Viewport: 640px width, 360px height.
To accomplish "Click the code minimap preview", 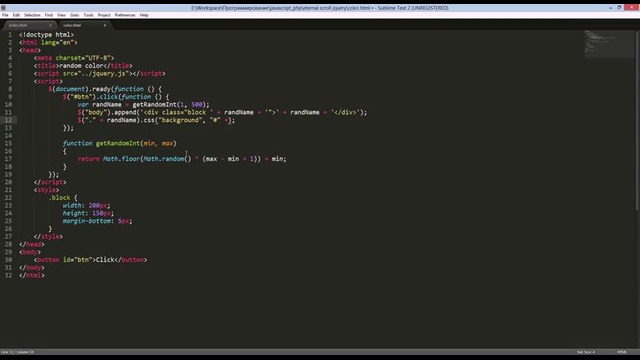I will pyautogui.click(x=609, y=44).
